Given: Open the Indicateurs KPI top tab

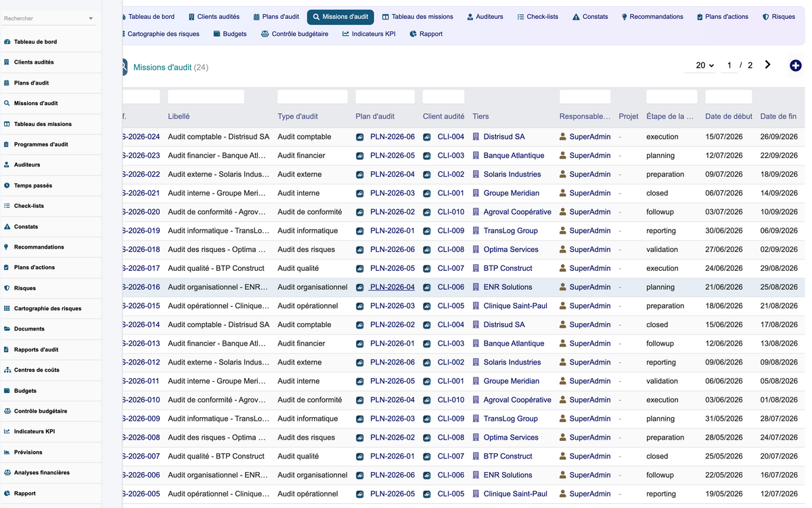Looking at the screenshot, I should click(369, 34).
